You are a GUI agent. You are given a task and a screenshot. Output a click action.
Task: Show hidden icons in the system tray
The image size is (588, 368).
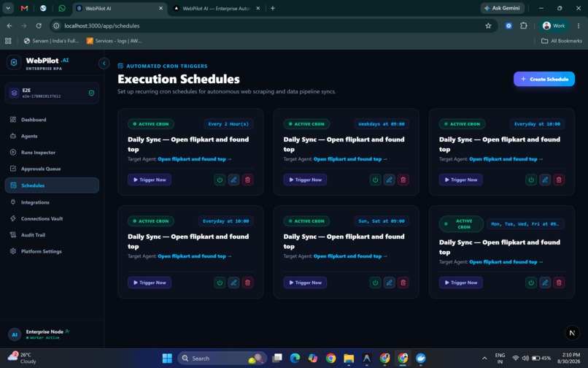pos(484,359)
